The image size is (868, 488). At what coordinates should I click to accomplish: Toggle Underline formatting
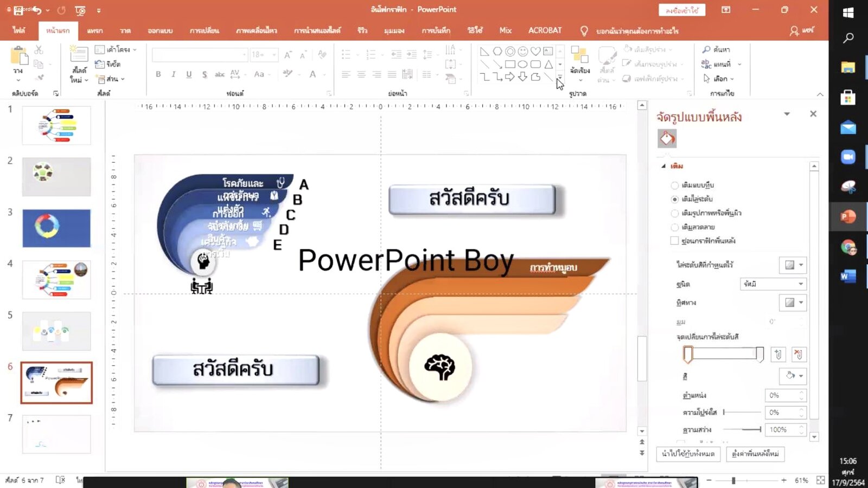189,74
